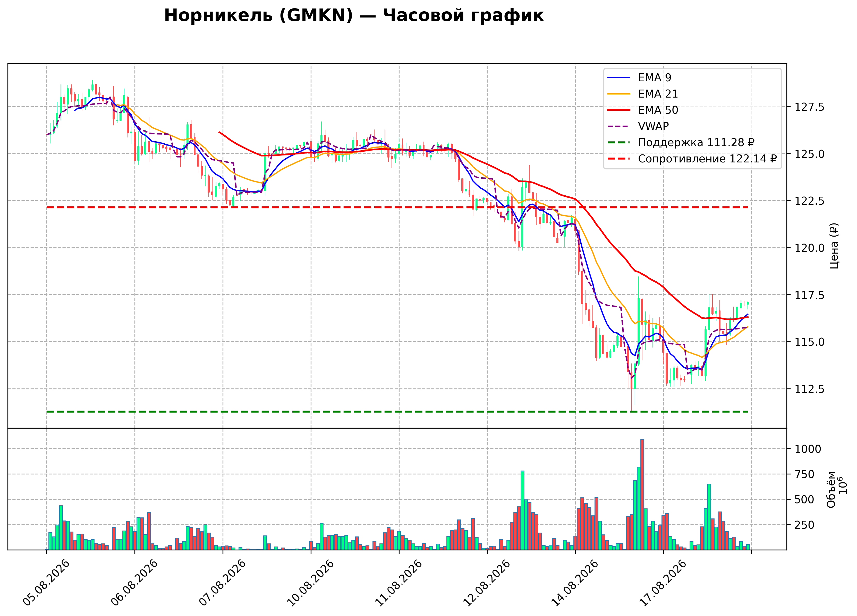Viewport: 857px width, 616px height.
Task: Click the orange EMA 21 legend line sample
Action: [619, 94]
